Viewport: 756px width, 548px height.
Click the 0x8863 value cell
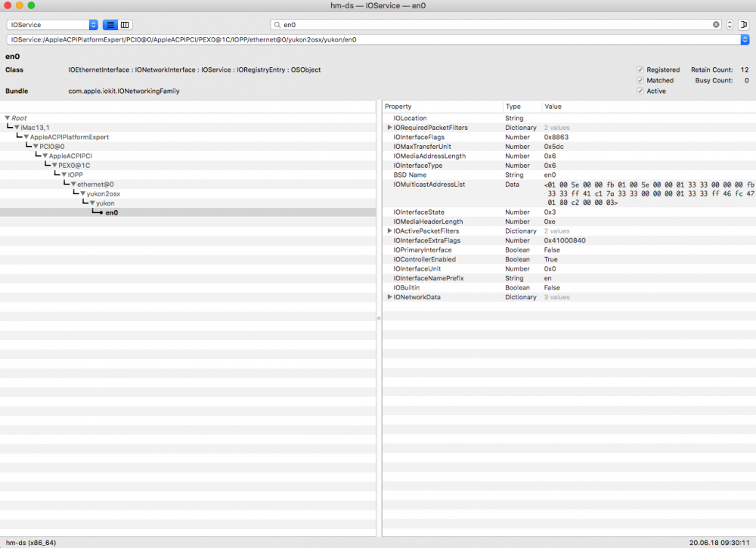tap(556, 137)
